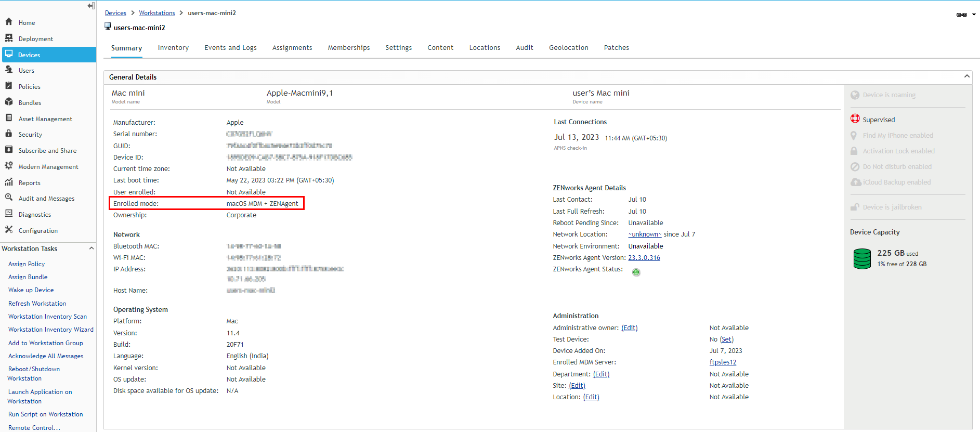980x432 pixels.
Task: Click the Device Capacity disk storage icon
Action: click(x=862, y=258)
